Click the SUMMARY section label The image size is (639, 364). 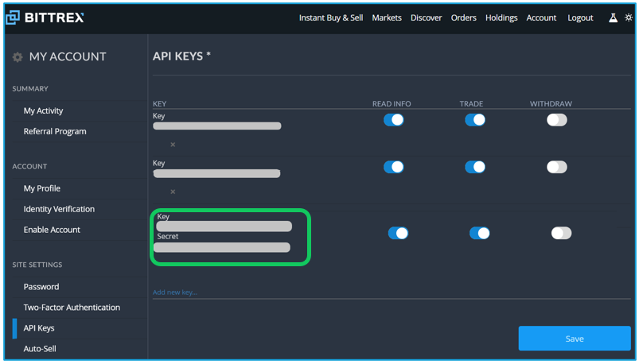(x=30, y=89)
